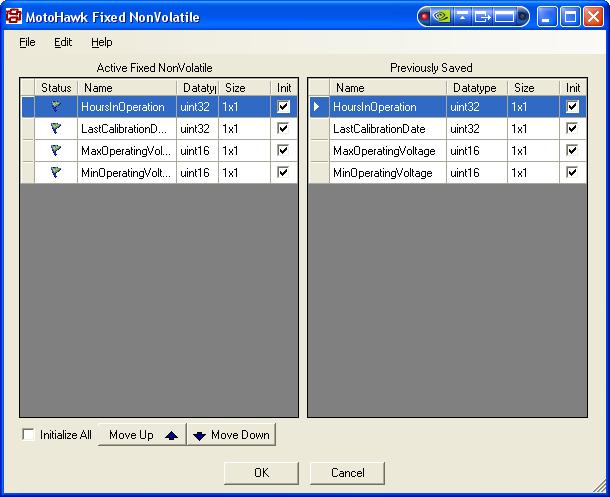Image resolution: width=610 pixels, height=497 pixels.
Task: Click the move-window-to-other-display arrow icon
Action: [482, 17]
